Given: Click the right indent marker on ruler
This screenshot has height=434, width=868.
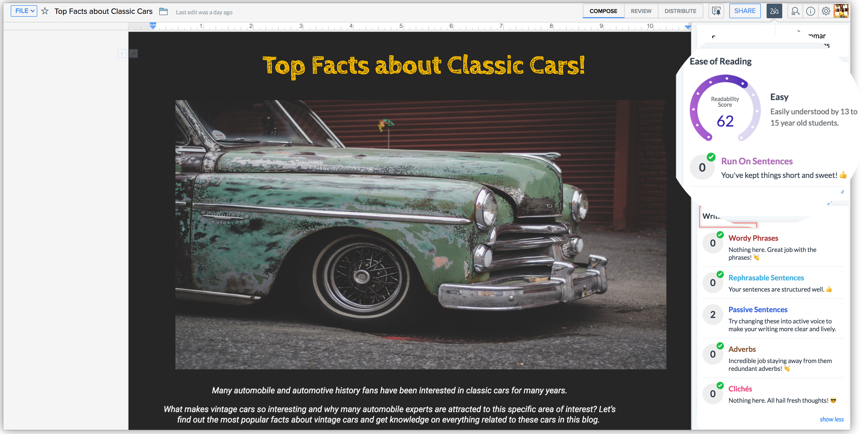Looking at the screenshot, I should [688, 27].
